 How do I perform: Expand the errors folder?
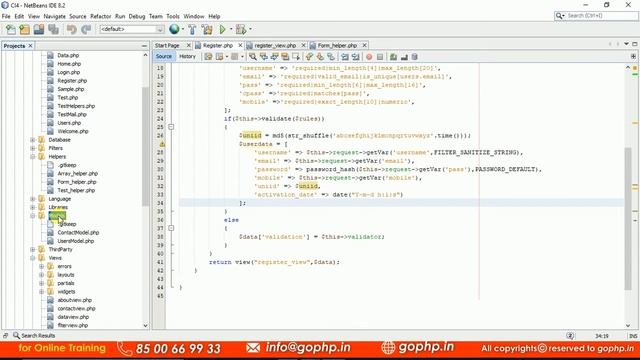tap(41, 267)
